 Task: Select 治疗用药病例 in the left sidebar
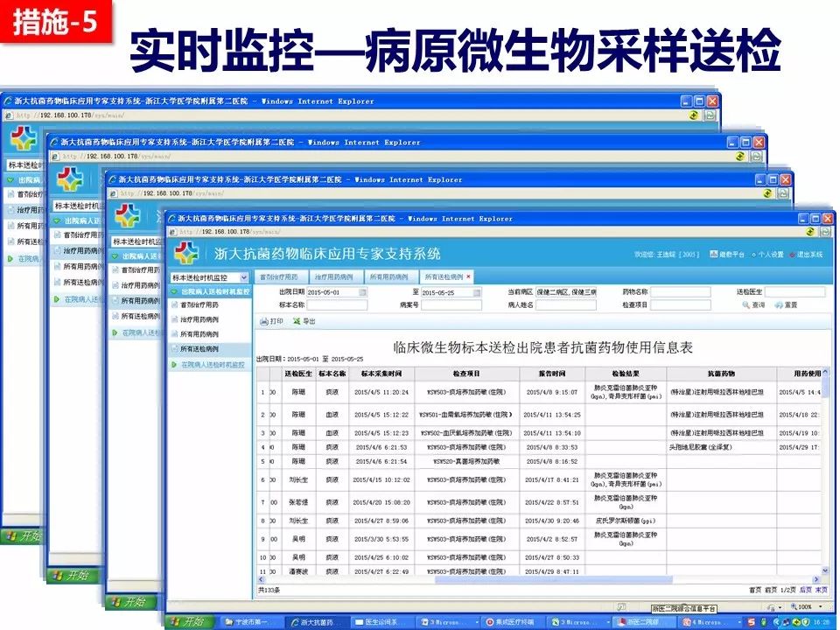coord(199,319)
